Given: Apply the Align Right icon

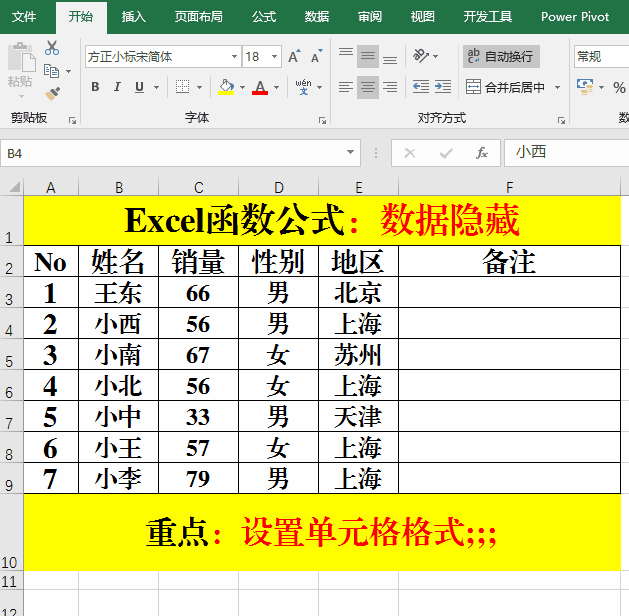Looking at the screenshot, I should click(390, 87).
